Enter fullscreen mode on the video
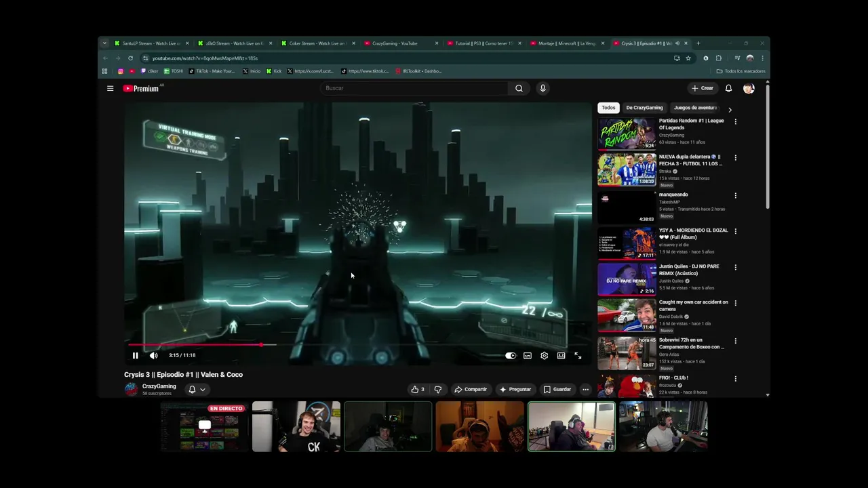The image size is (868, 488). (578, 355)
